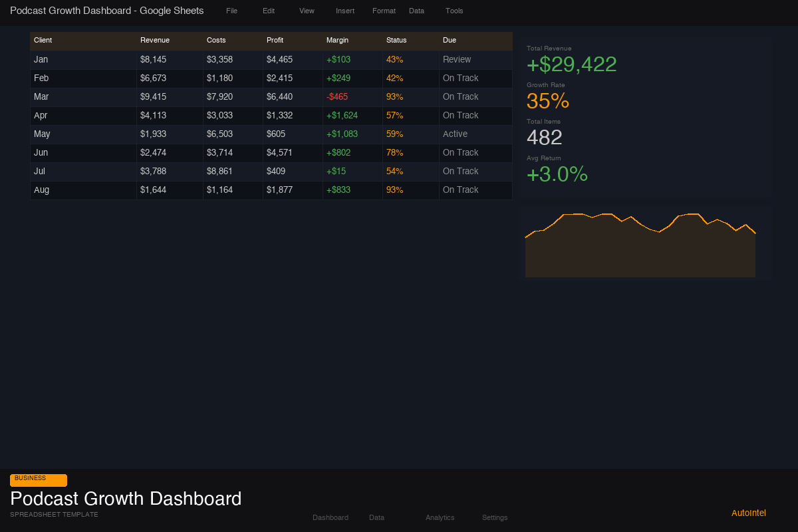Open the Tools menu
Viewport: 798px width, 532px height.
(454, 11)
